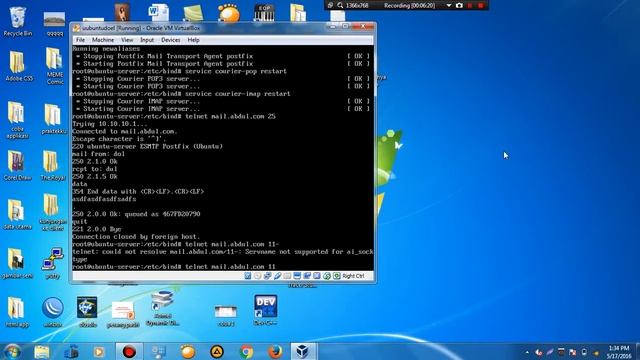Screen dimensions: 640x360
Task: Pause the recording with the red pause button
Action: 470,5
